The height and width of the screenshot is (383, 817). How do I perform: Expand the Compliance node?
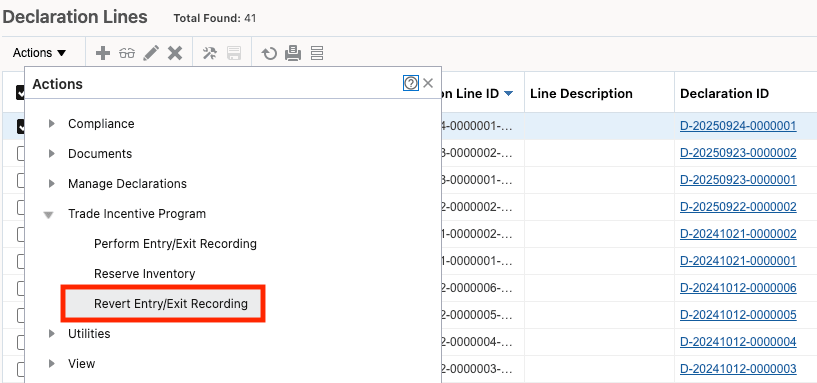pos(51,124)
